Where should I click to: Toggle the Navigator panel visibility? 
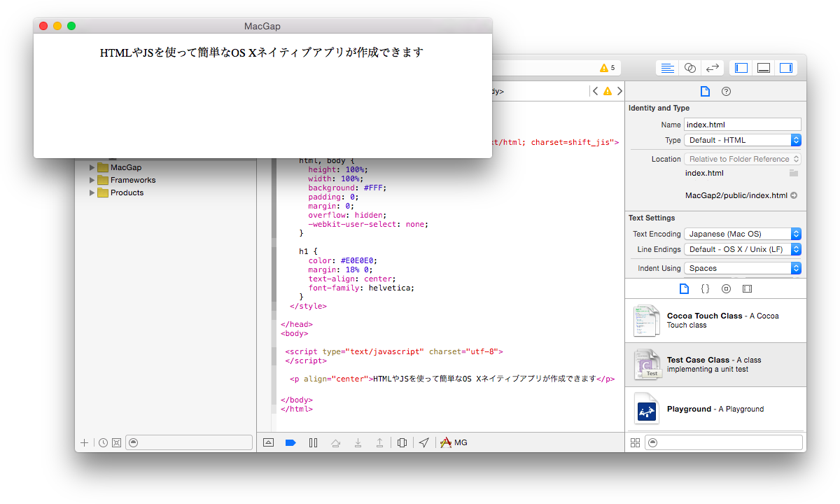point(741,68)
